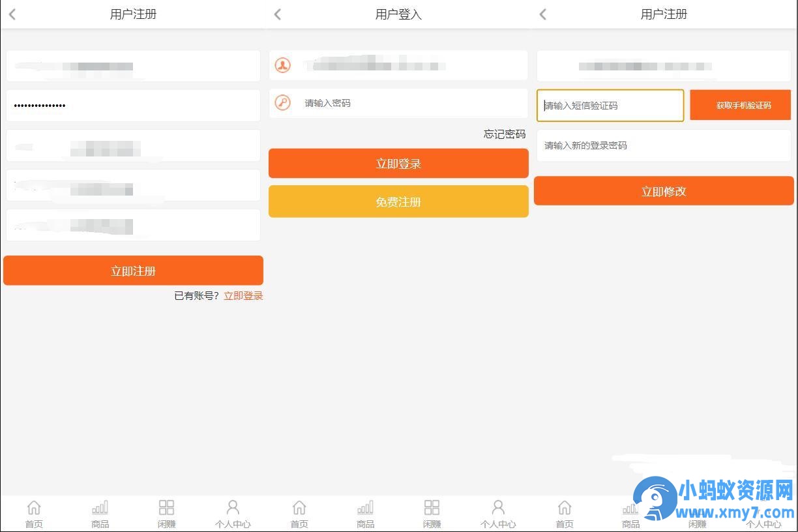Click the 立即修改 button
The image size is (798, 532).
(664, 191)
